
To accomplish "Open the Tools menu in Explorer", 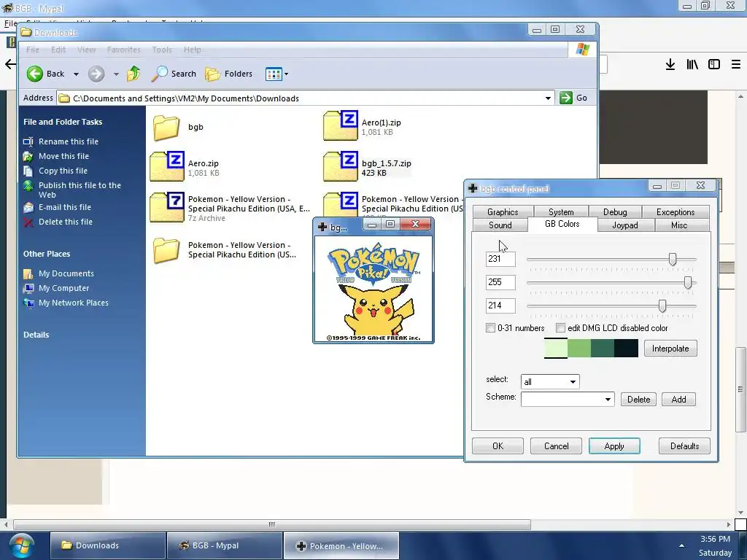I will coord(162,50).
